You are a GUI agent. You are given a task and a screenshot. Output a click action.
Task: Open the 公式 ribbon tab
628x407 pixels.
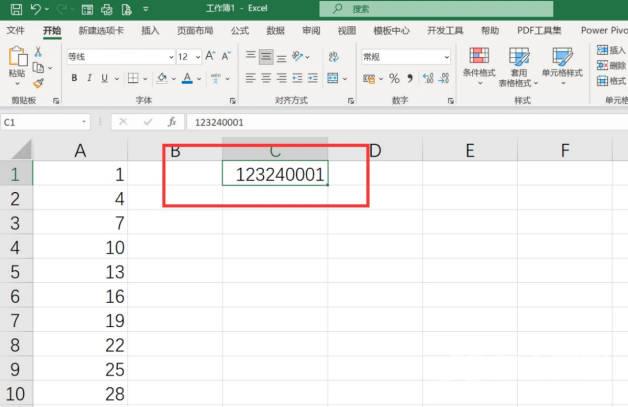pyautogui.click(x=240, y=31)
